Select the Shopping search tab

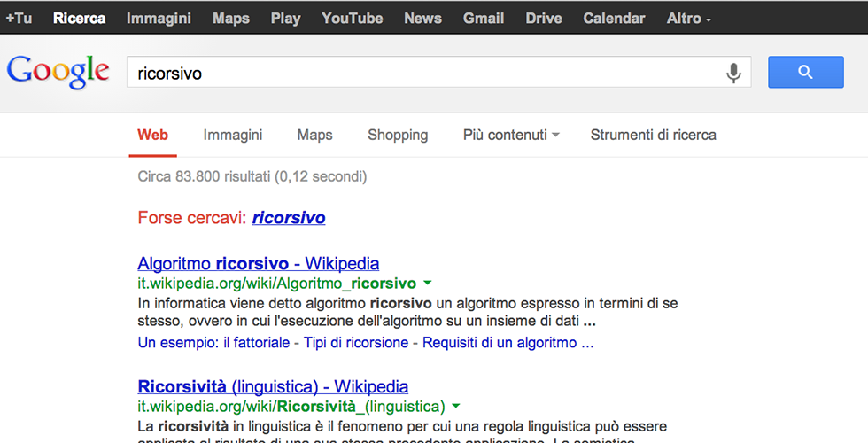point(398,135)
